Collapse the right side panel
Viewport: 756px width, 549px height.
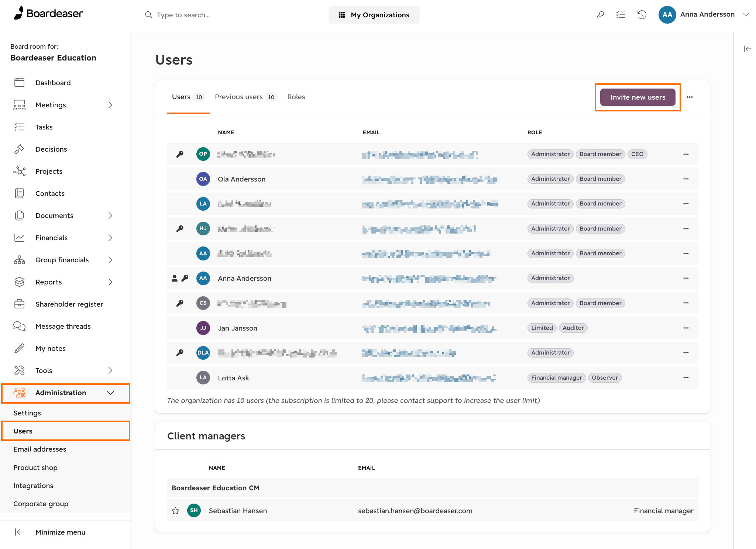click(x=747, y=48)
